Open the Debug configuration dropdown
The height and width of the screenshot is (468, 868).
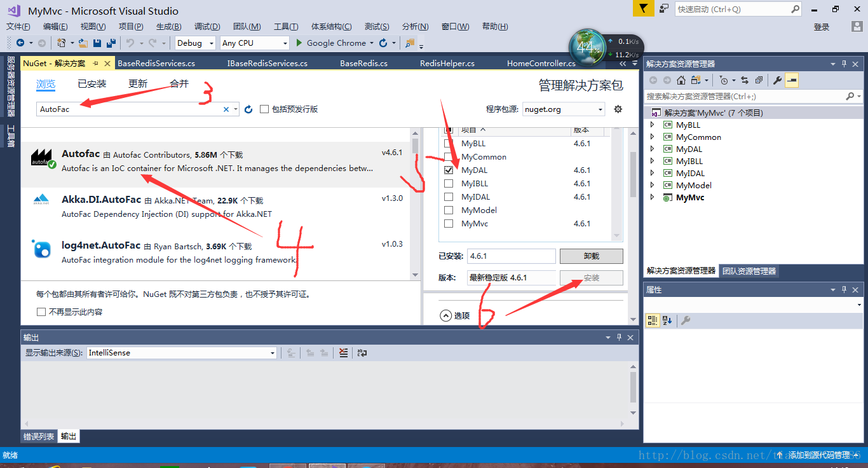(195, 43)
